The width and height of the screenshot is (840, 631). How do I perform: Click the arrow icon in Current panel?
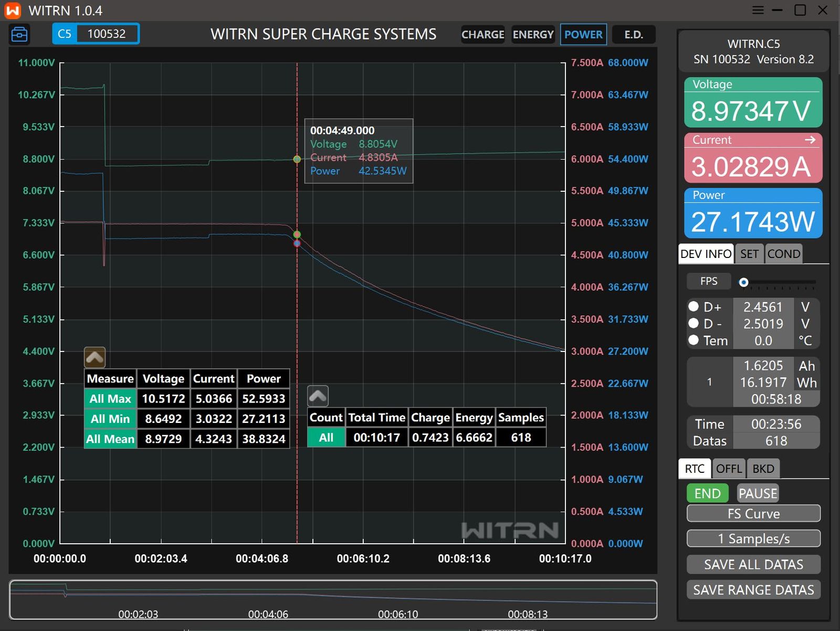tap(810, 140)
